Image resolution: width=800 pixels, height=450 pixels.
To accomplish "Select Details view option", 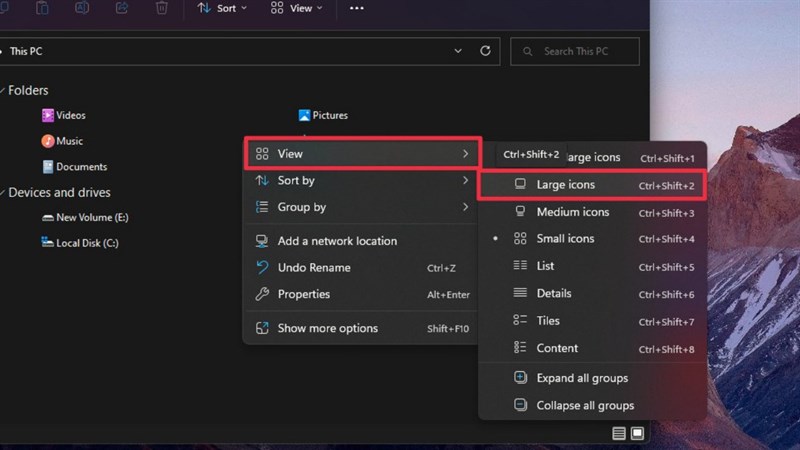I will click(x=592, y=293).
